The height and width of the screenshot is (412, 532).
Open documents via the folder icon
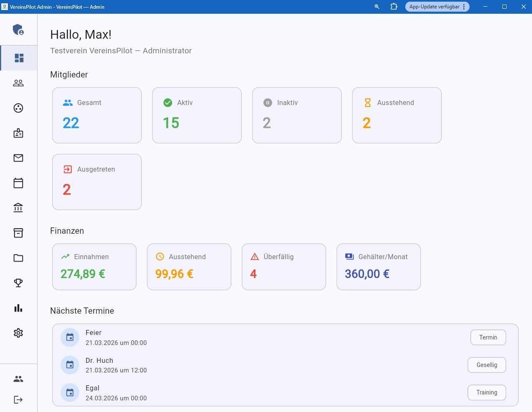coord(18,258)
